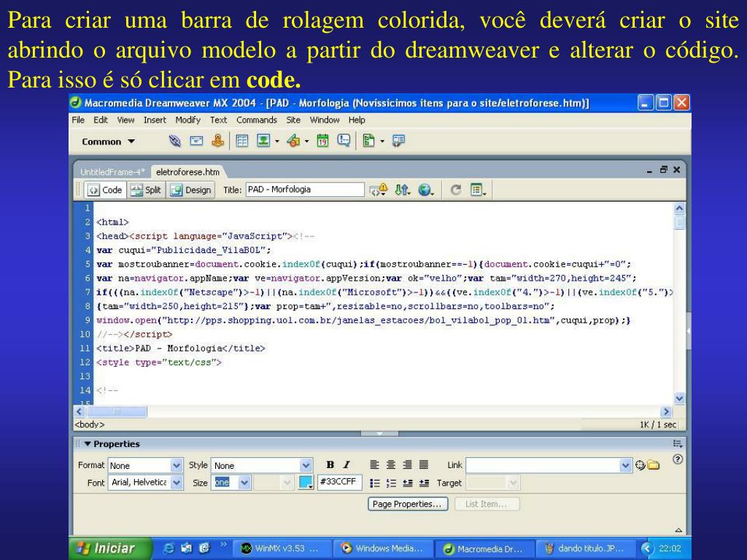Click the Title input field
The height and width of the screenshot is (560, 747).
pyautogui.click(x=305, y=190)
